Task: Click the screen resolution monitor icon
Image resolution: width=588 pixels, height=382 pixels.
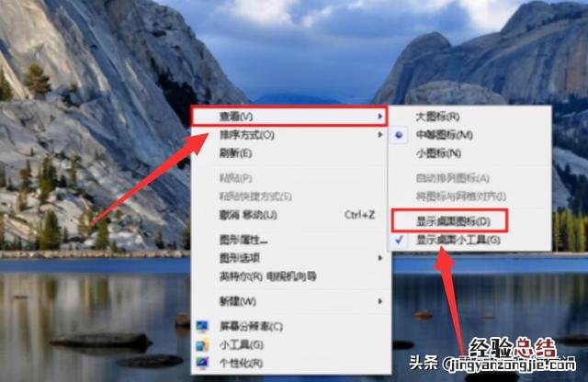Action: 202,326
